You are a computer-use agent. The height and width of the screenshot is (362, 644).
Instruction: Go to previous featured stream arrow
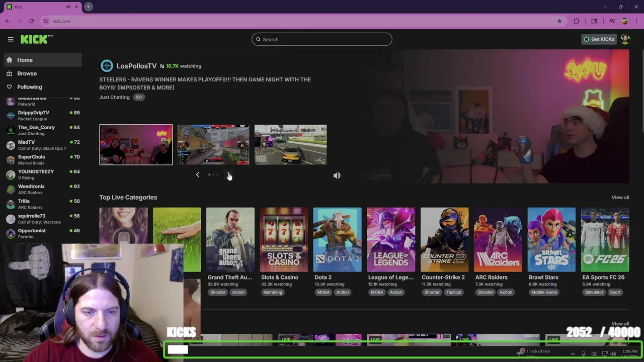point(197,175)
